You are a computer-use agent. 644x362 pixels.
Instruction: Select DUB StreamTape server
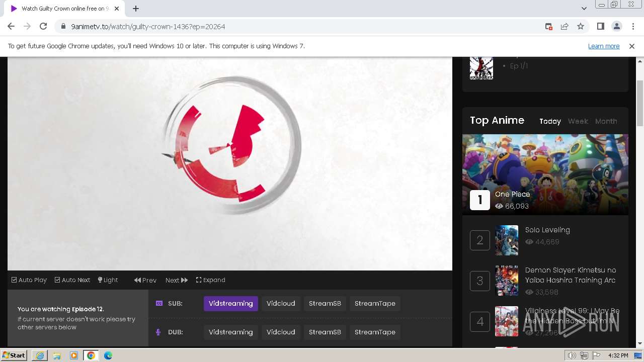[x=375, y=332]
